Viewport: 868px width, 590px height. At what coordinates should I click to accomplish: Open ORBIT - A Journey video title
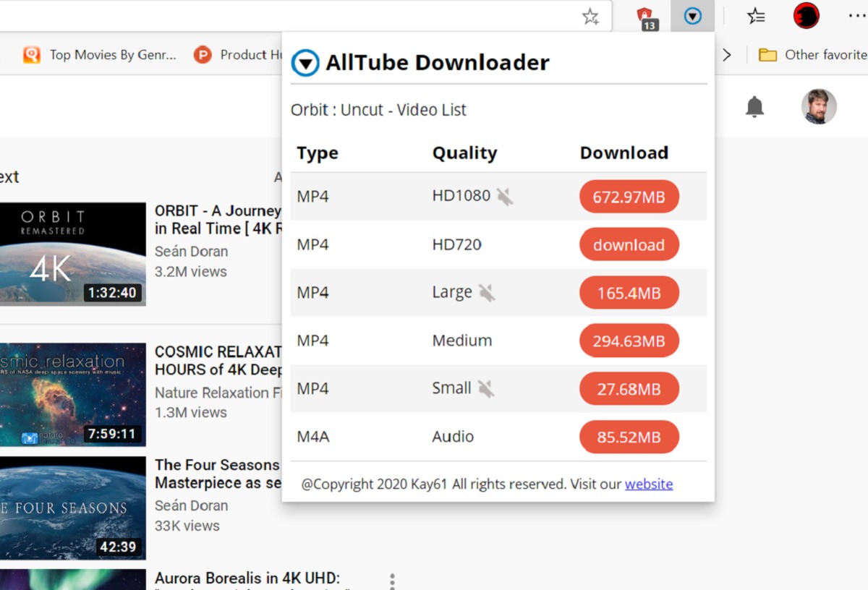[x=218, y=219]
